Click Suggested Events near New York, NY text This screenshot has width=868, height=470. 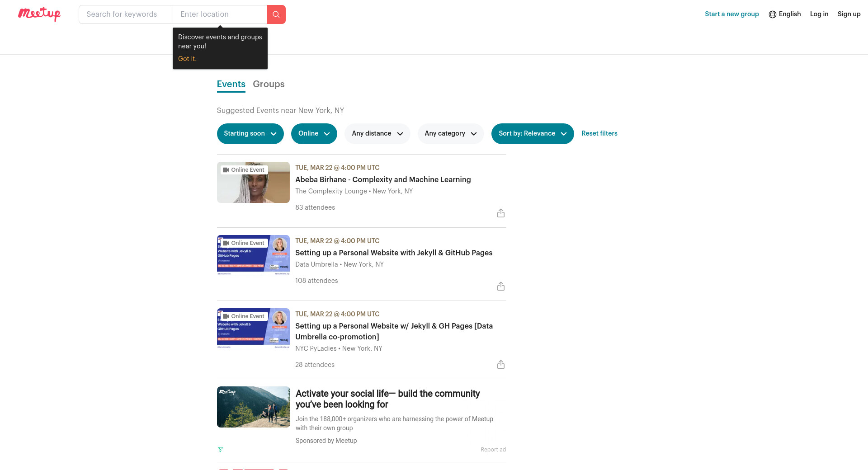point(280,111)
